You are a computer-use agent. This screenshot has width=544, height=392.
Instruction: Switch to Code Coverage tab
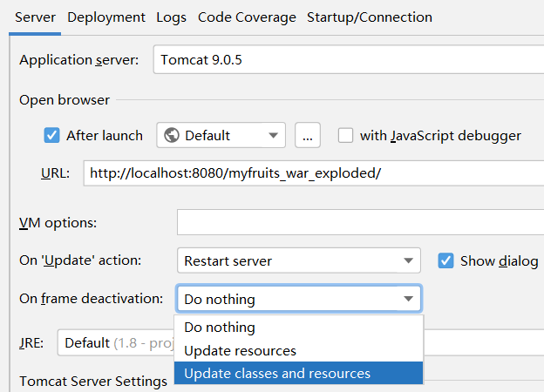(247, 17)
